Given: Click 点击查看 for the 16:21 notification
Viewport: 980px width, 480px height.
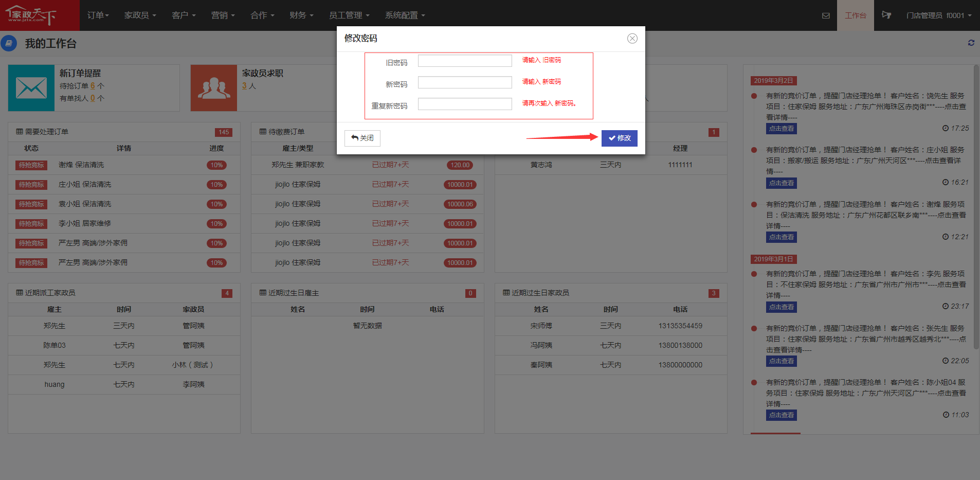Looking at the screenshot, I should click(x=782, y=183).
